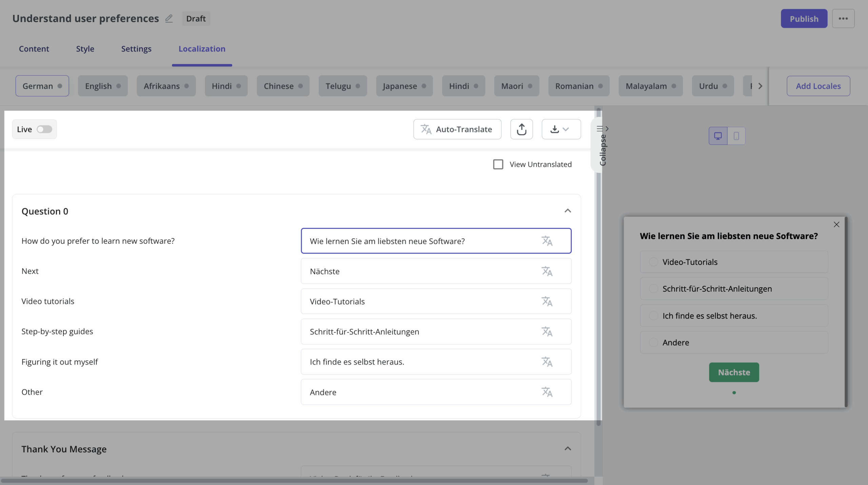Click the upload/import translations icon
Image resolution: width=868 pixels, height=485 pixels.
[521, 129]
